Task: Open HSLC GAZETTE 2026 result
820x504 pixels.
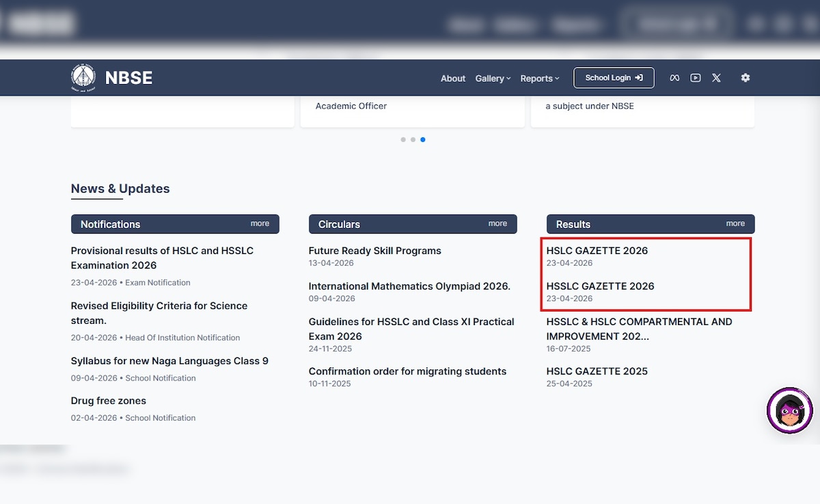Action: click(597, 251)
